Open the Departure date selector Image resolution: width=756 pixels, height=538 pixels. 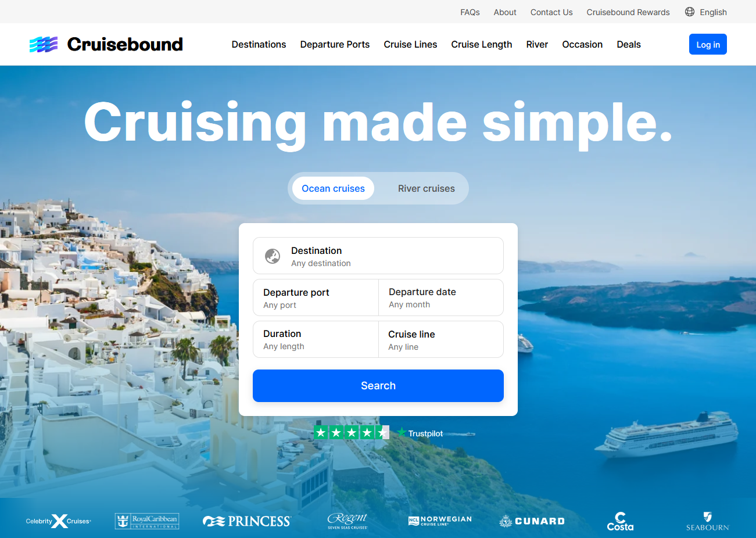[441, 298]
